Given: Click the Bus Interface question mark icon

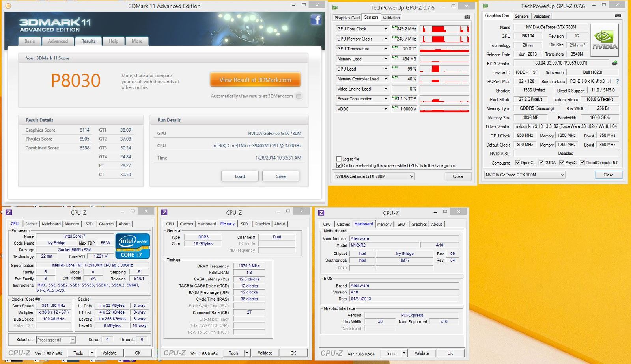Looking at the screenshot, I should pos(618,81).
